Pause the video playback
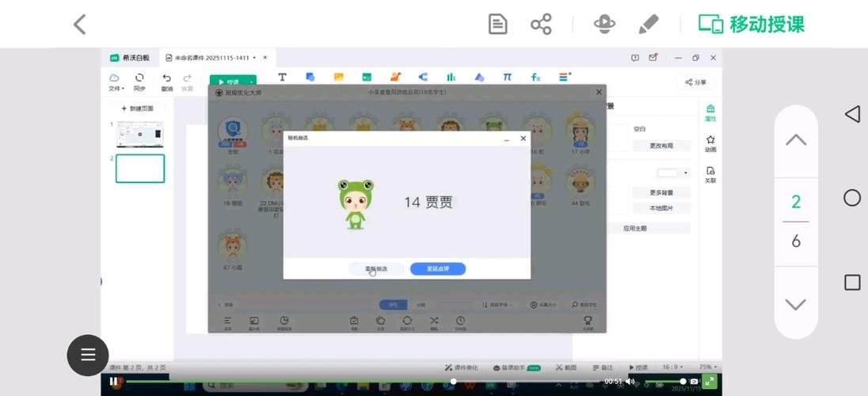 (x=113, y=381)
